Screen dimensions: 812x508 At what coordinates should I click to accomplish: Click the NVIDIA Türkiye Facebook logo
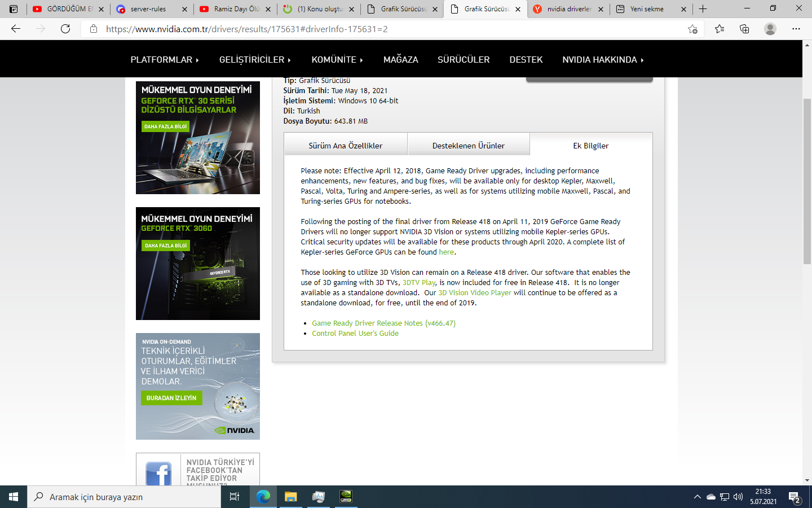(158, 473)
